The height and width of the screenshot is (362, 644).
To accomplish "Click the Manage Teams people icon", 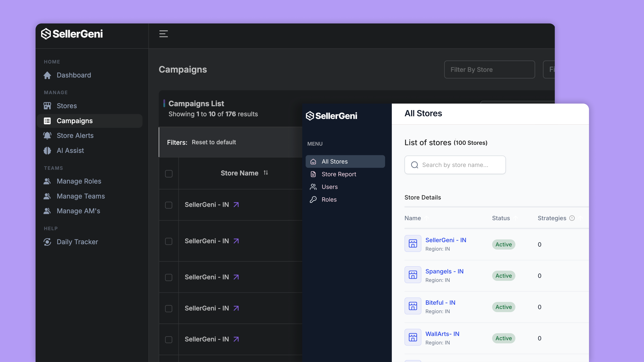I will point(47,196).
